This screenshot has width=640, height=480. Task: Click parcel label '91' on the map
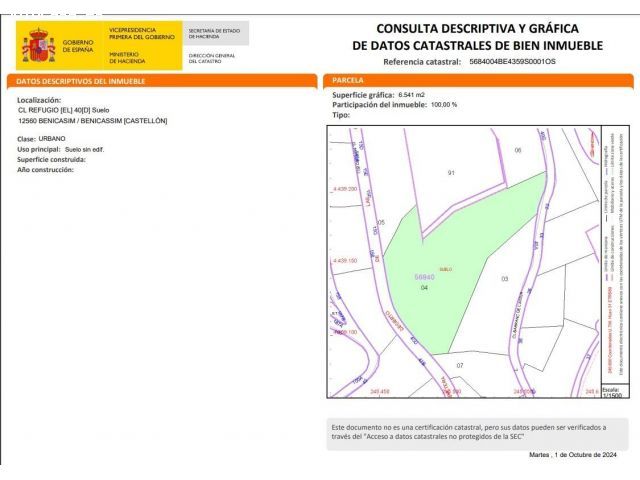point(451,173)
